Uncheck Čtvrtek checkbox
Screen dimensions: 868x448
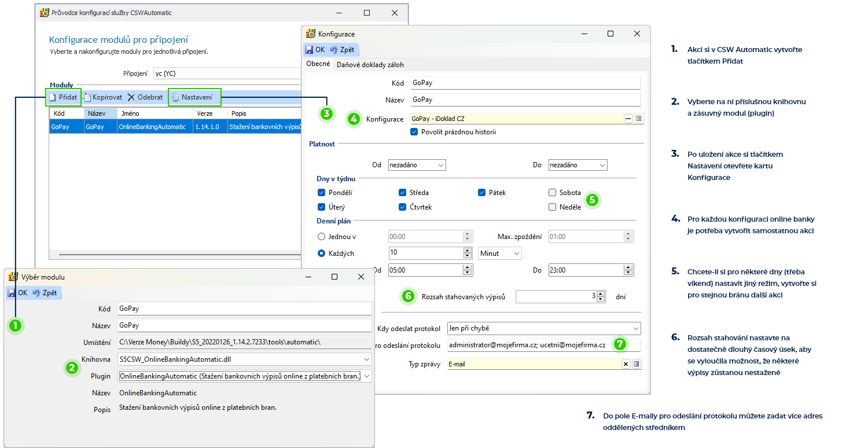402,207
